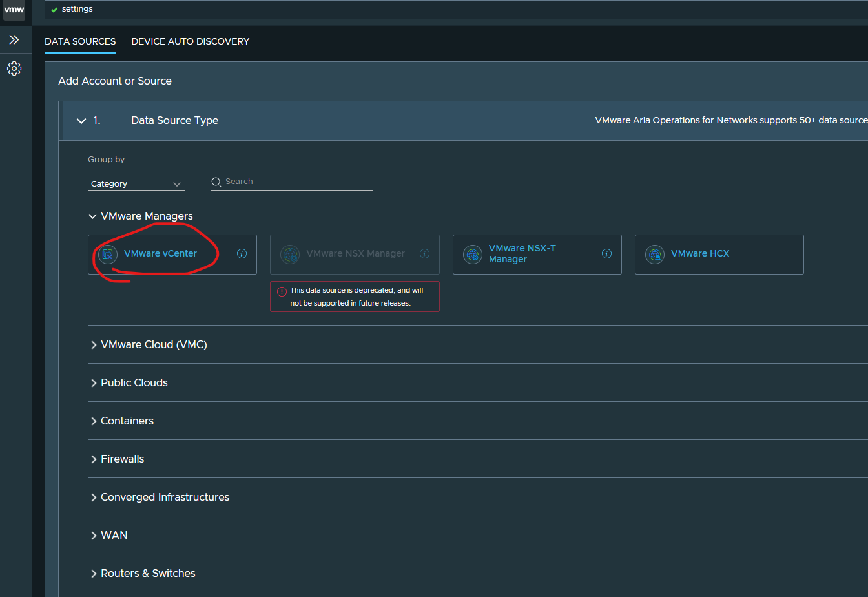868x597 pixels.
Task: Click the VMware NSX-T Manager tile icon
Action: click(x=473, y=254)
